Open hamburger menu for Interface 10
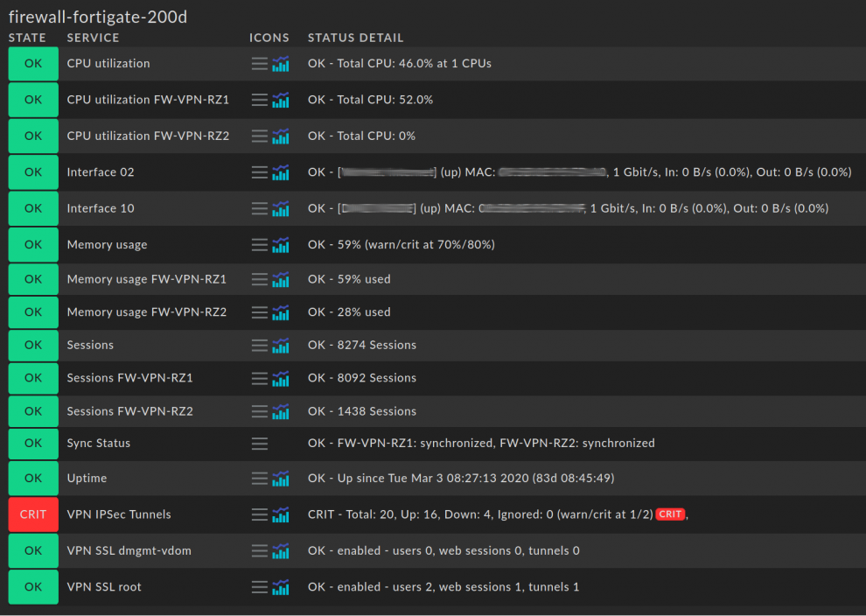 [260, 208]
